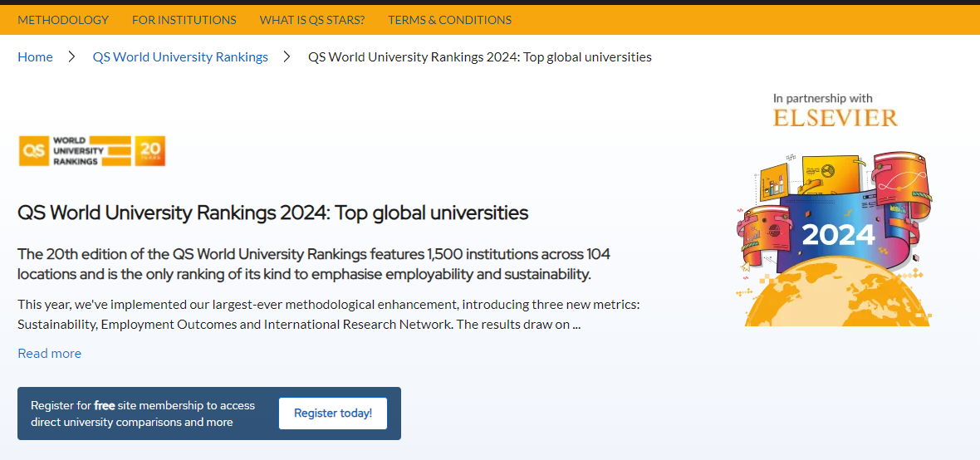Click the chevron after Home breadcrumb
Image resolution: width=980 pixels, height=460 pixels.
point(72,57)
